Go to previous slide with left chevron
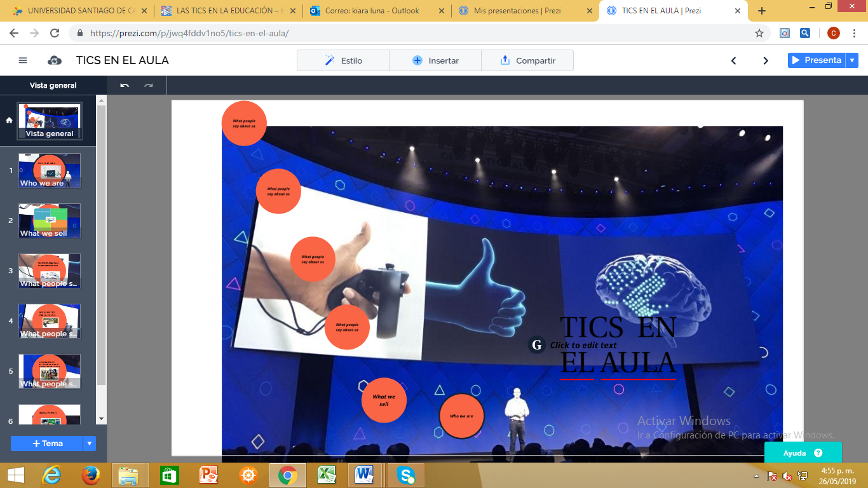The image size is (868, 488). click(734, 60)
